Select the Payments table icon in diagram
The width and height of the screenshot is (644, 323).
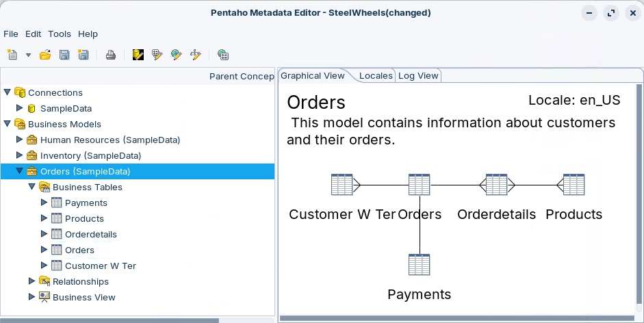click(x=419, y=265)
